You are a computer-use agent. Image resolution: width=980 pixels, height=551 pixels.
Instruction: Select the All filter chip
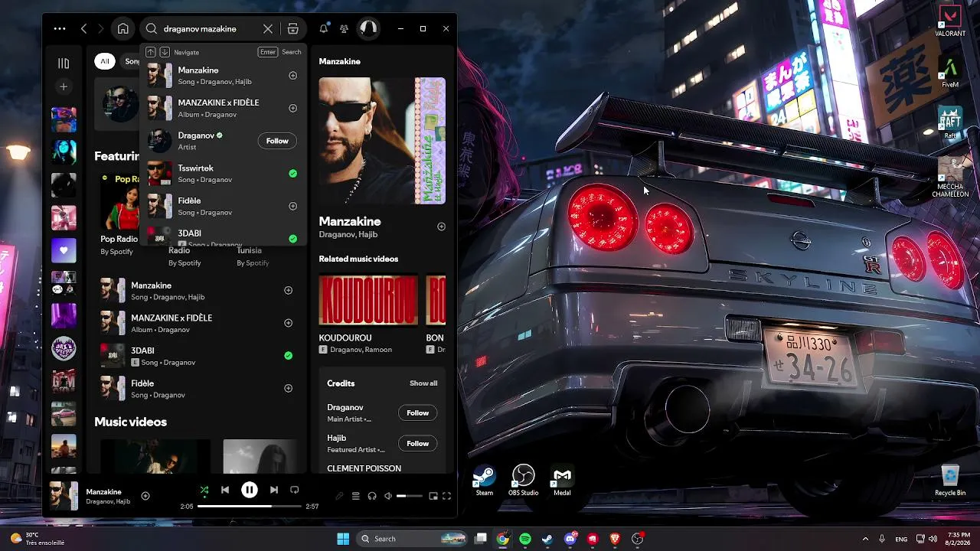(104, 61)
